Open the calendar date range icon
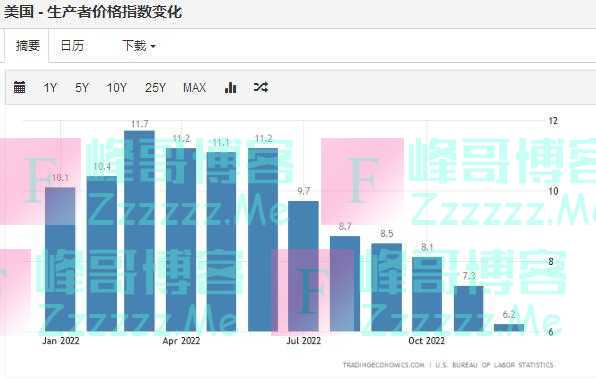This screenshot has height=379, width=596. 19,87
